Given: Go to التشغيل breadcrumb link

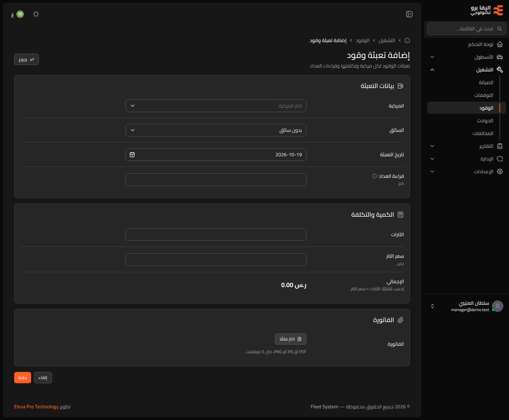Looking at the screenshot, I should click(387, 40).
